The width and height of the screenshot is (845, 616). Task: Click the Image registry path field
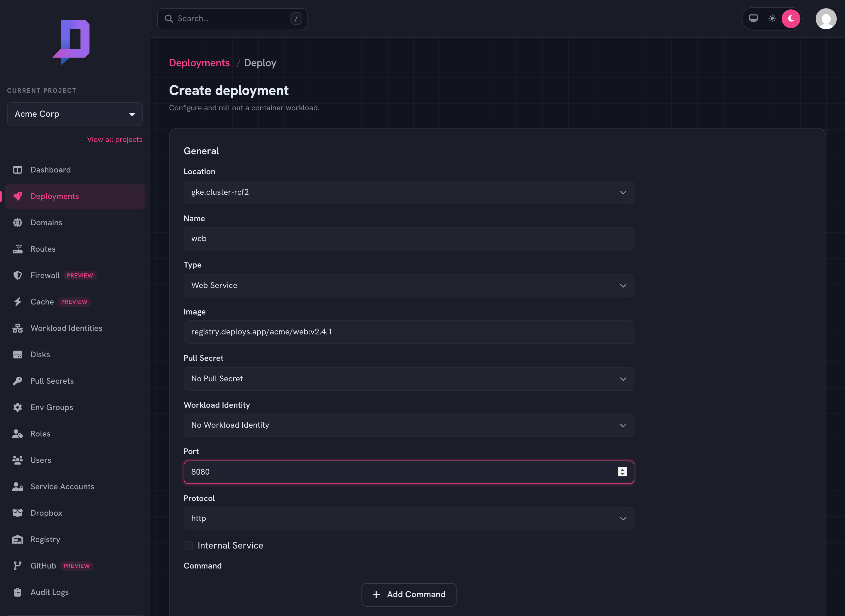[409, 332]
